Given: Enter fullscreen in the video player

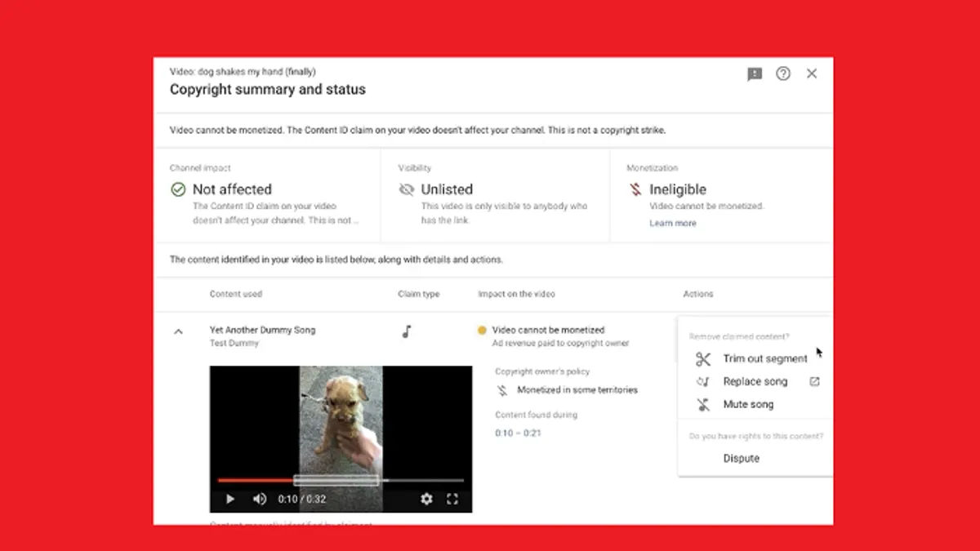Looking at the screenshot, I should coord(452,499).
